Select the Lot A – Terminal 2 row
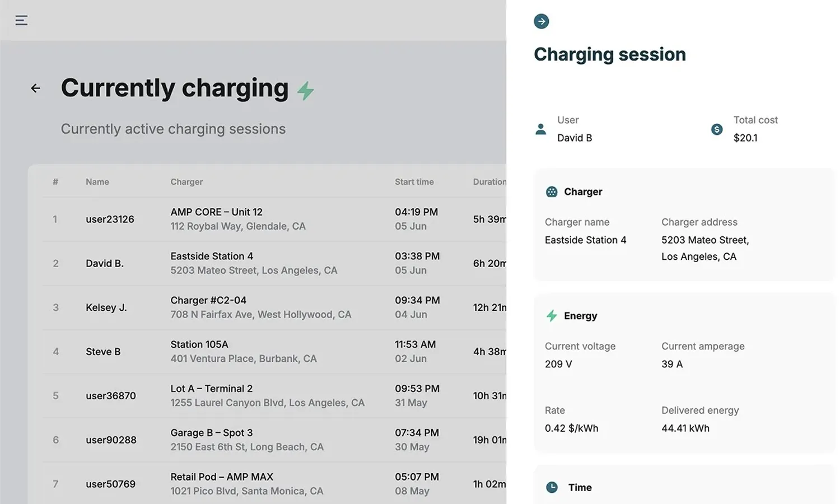Screen dimensions: 840x504 pyautogui.click(x=212, y=389)
